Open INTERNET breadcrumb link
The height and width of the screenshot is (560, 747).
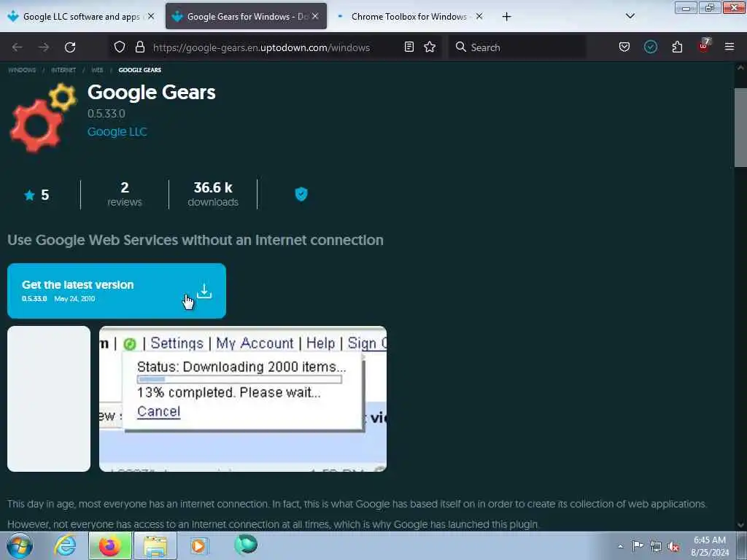(63, 70)
